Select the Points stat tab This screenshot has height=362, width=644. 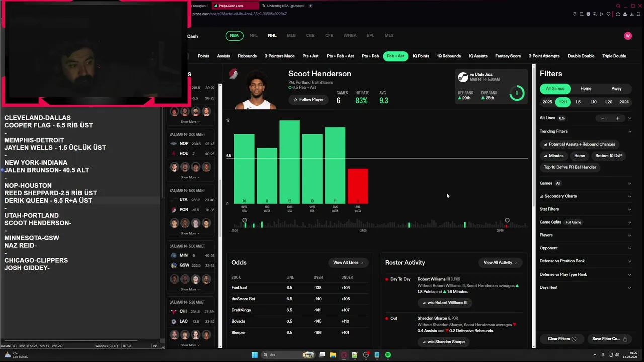click(203, 56)
